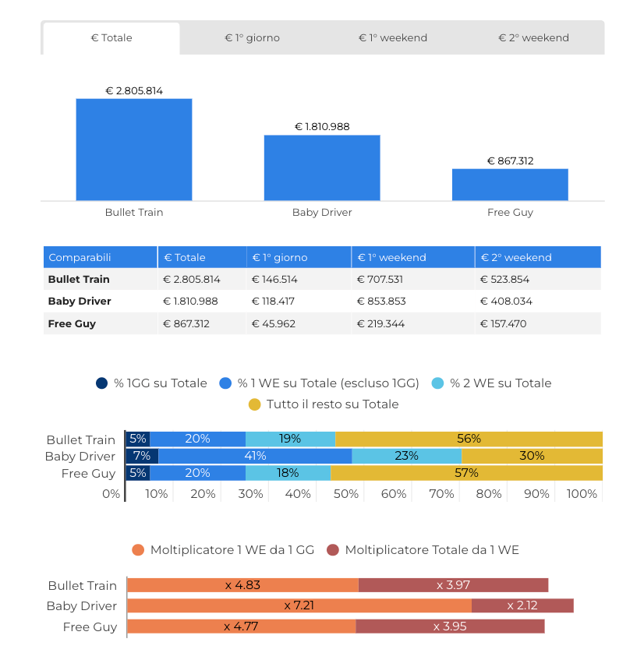This screenshot has height=667, width=644.
Task: Click the 57% segment for Free Guy
Action: coord(466,473)
